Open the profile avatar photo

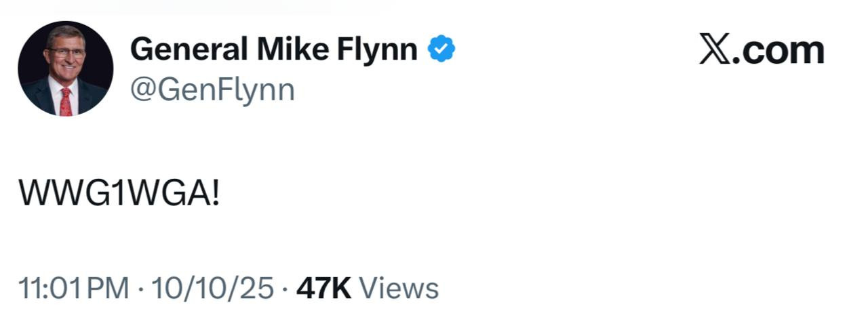coord(66,68)
